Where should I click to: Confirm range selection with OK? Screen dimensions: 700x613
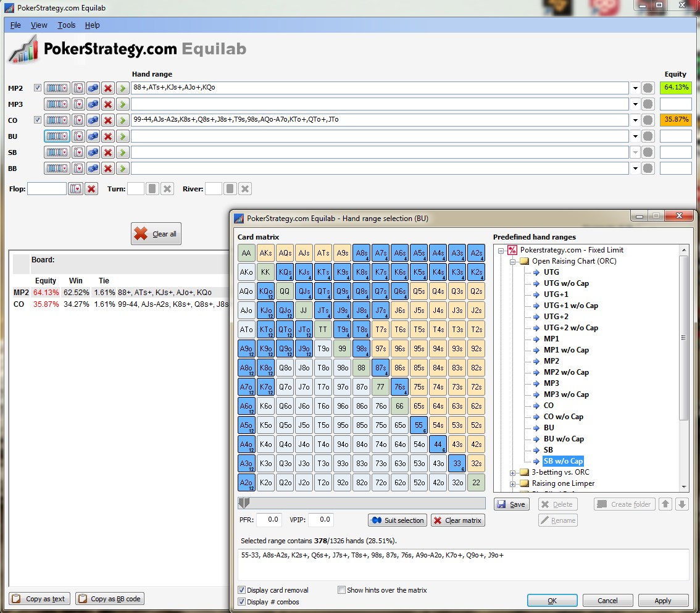(552, 601)
